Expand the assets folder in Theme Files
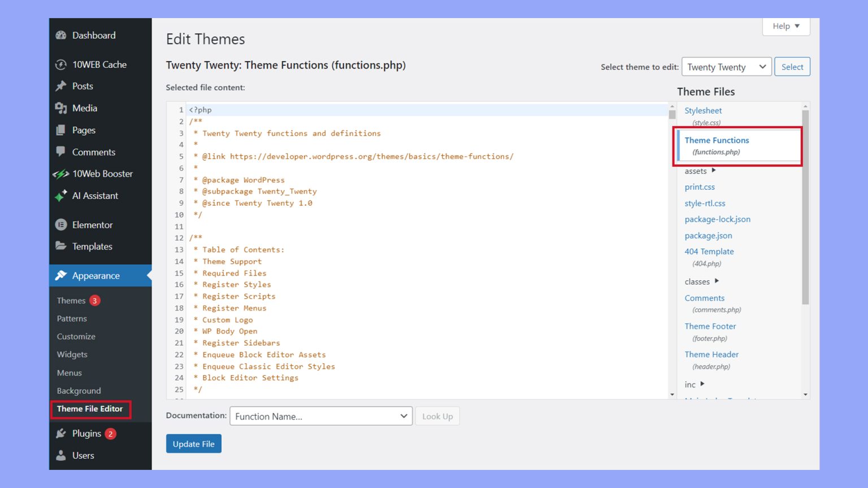868x488 pixels. (700, 171)
